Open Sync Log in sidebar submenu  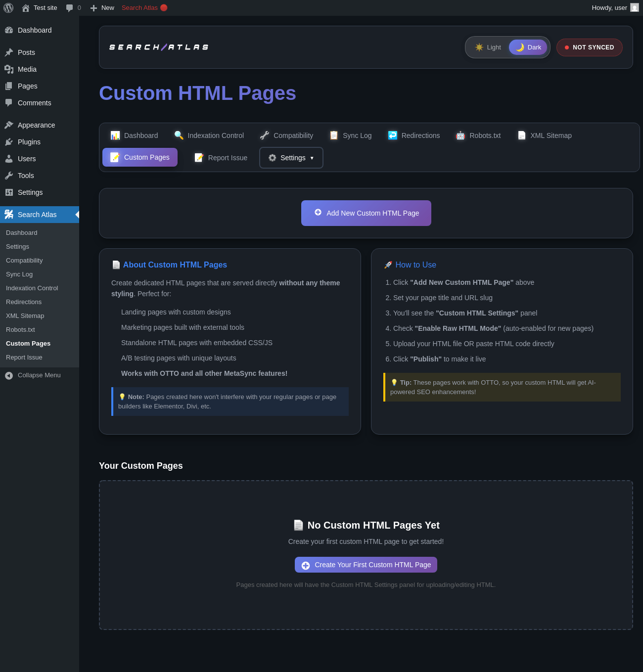point(19,274)
